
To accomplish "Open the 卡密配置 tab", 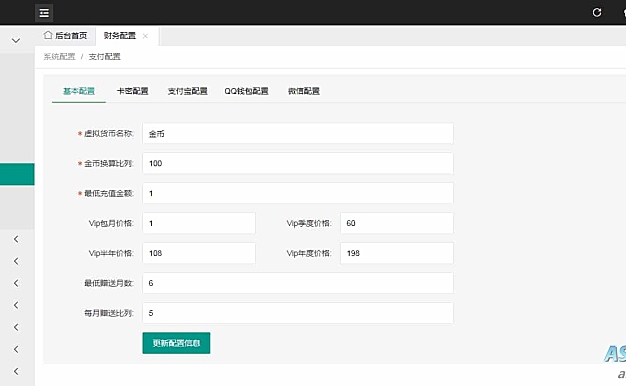I will click(x=132, y=91).
